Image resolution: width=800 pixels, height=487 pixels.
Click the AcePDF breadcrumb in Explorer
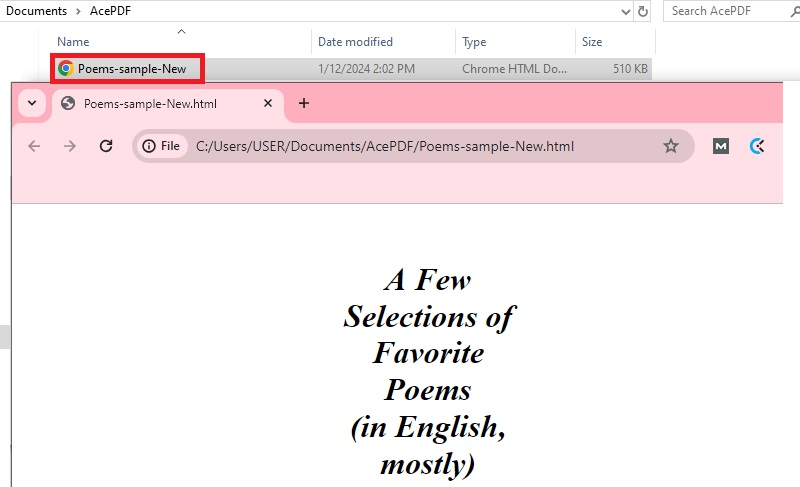pos(110,11)
